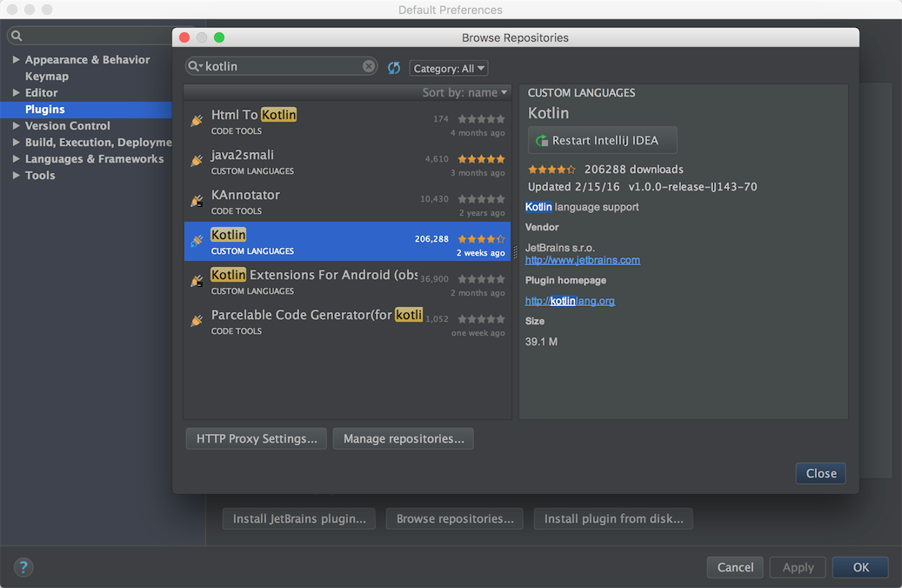Screen dimensions: 902x588
Task: Click the search magnifier in Browse Repositories
Action: tap(196, 66)
